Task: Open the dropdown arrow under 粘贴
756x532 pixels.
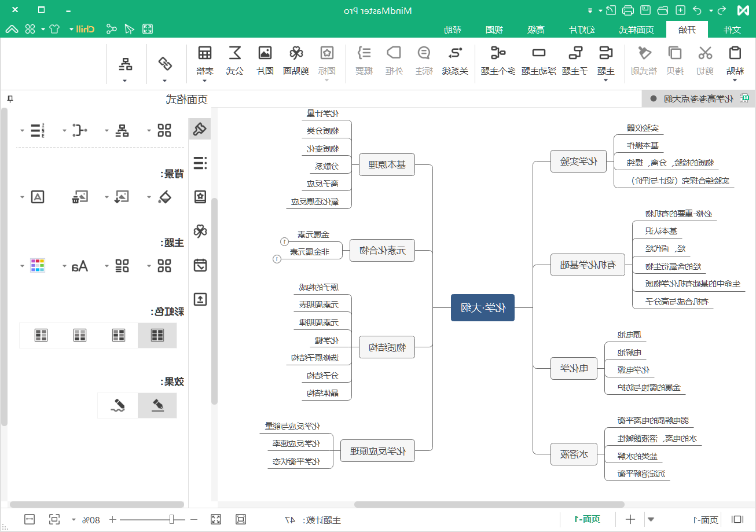Action: pos(735,80)
